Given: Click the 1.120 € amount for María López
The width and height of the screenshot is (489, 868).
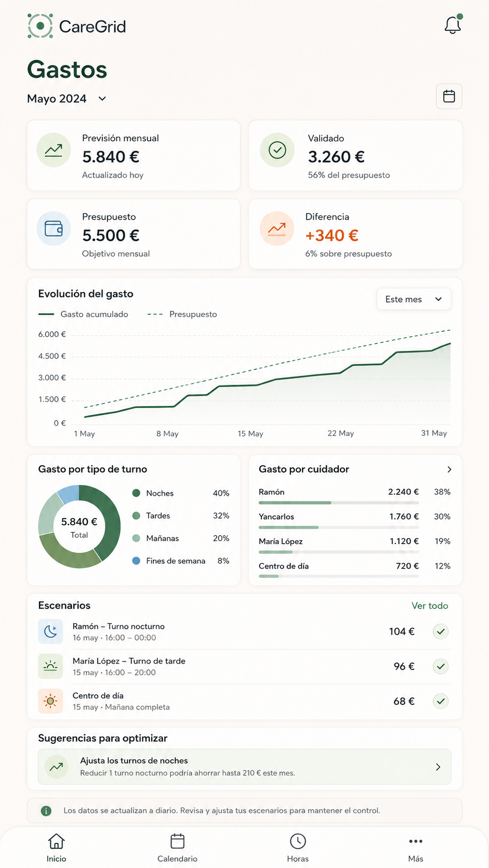Looking at the screenshot, I should (x=404, y=541).
